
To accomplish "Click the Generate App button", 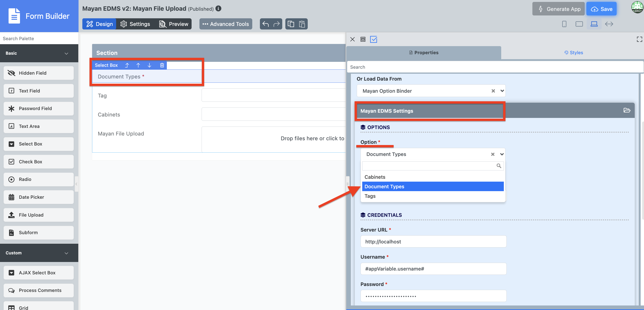I will tap(558, 9).
